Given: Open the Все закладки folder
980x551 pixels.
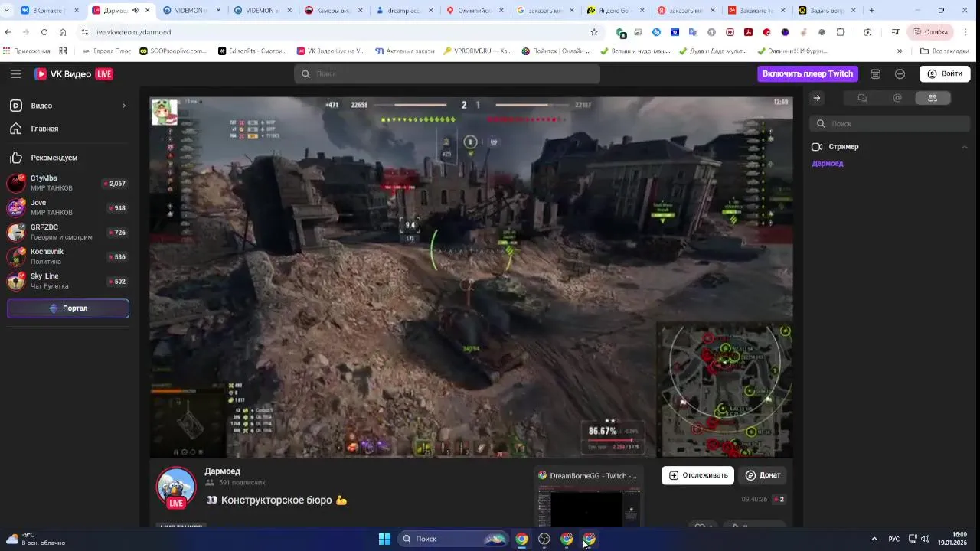Looking at the screenshot, I should (945, 51).
